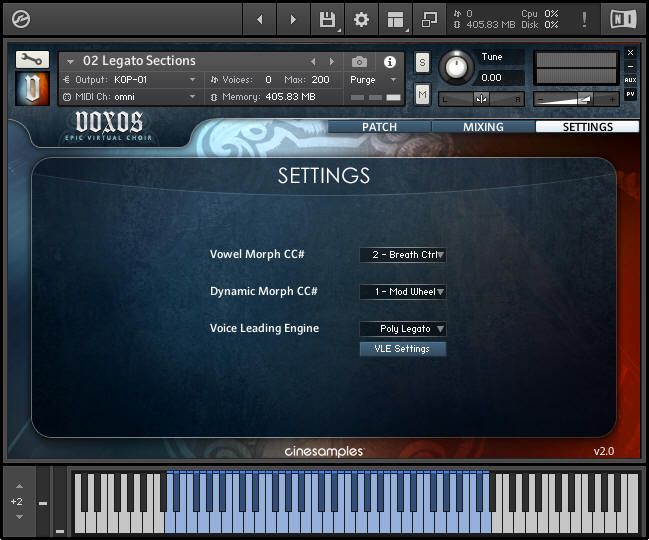Image resolution: width=649 pixels, height=540 pixels.
Task: Open Voice Leading Engine Poly Legato dropdown
Action: (x=403, y=329)
